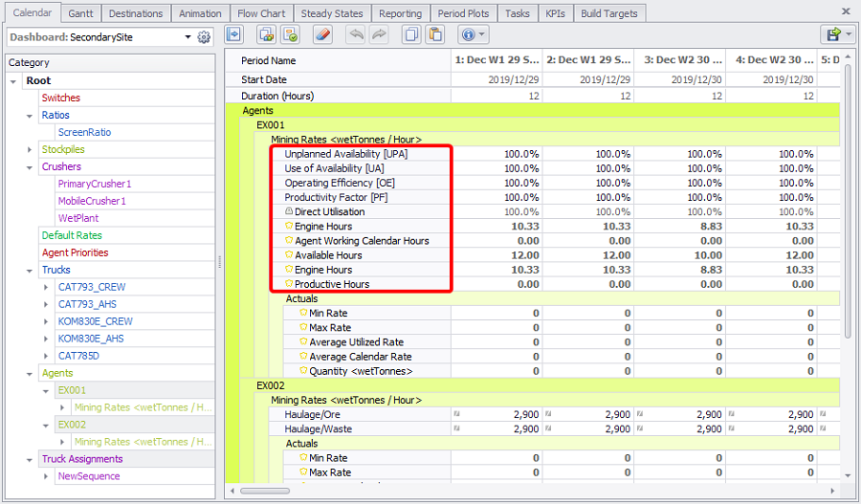
Task: Switch to the Gantt tab
Action: (80, 13)
